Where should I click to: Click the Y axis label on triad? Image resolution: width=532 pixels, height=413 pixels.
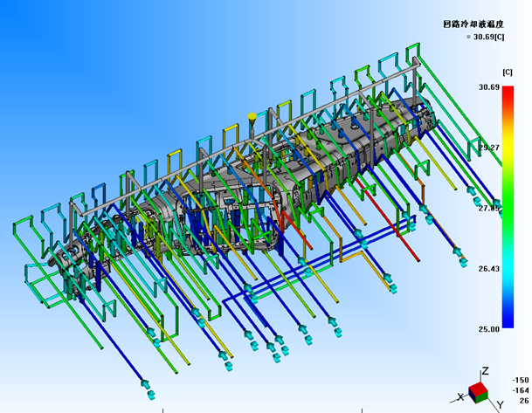click(x=500, y=405)
